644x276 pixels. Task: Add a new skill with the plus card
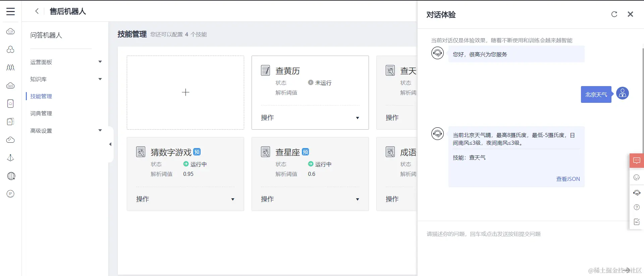click(x=185, y=92)
